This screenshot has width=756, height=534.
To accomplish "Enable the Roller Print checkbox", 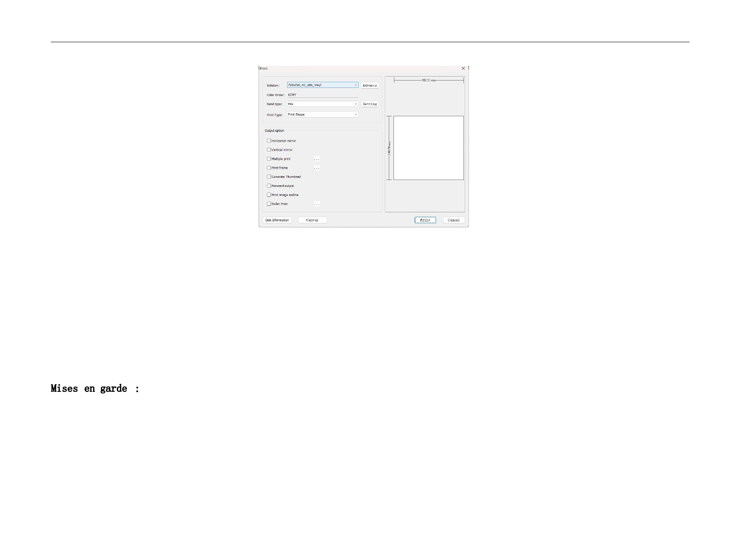I will pos(269,204).
